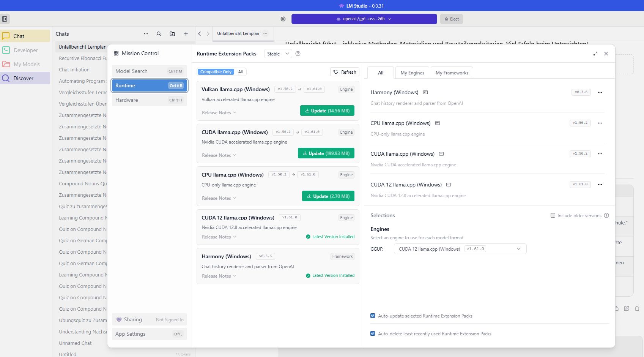Click the Refresh button
Viewport: 644px width, 357px height.
345,72
